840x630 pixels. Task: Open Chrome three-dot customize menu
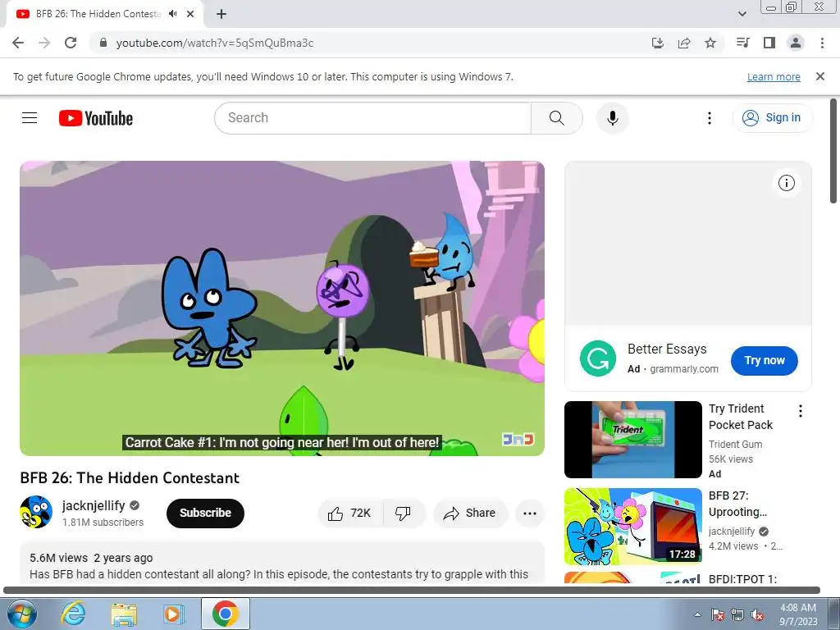822,43
